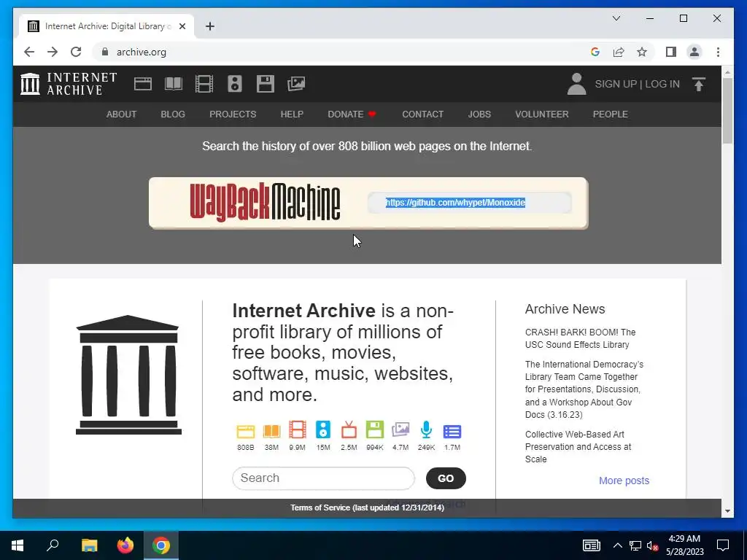The image size is (747, 560).
Task: Click the Terms of Service footer text
Action: click(368, 507)
